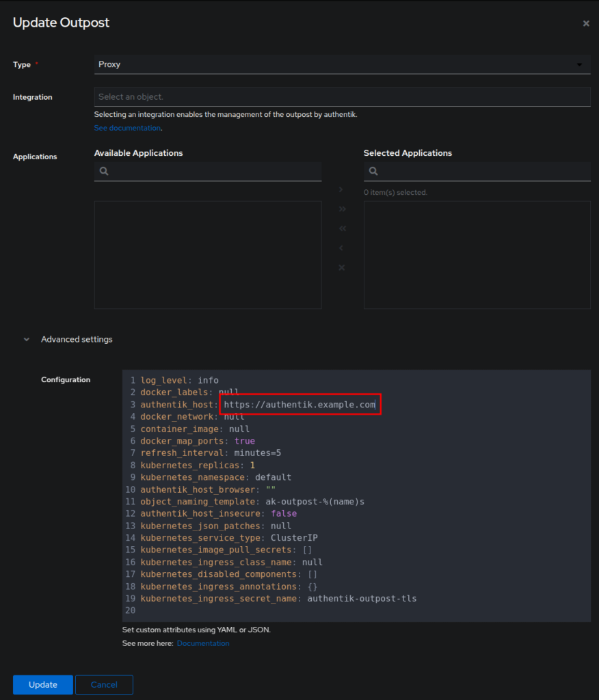Click the Selected Applications search magnifier icon
This screenshot has width=599, height=700.
coord(373,171)
